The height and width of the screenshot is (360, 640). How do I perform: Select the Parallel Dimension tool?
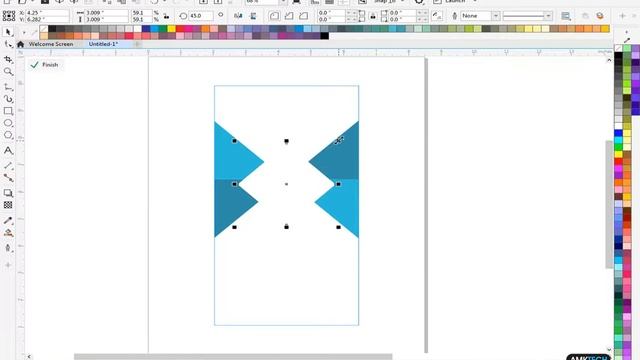click(x=8, y=166)
